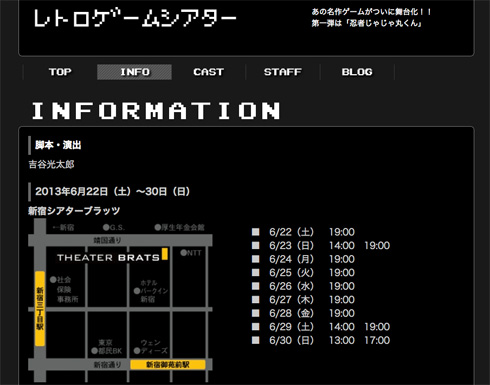490x385 pixels.
Task: Click the tagline 第一弾は「忍者じゃじゃ丸くん」
Action: click(367, 23)
